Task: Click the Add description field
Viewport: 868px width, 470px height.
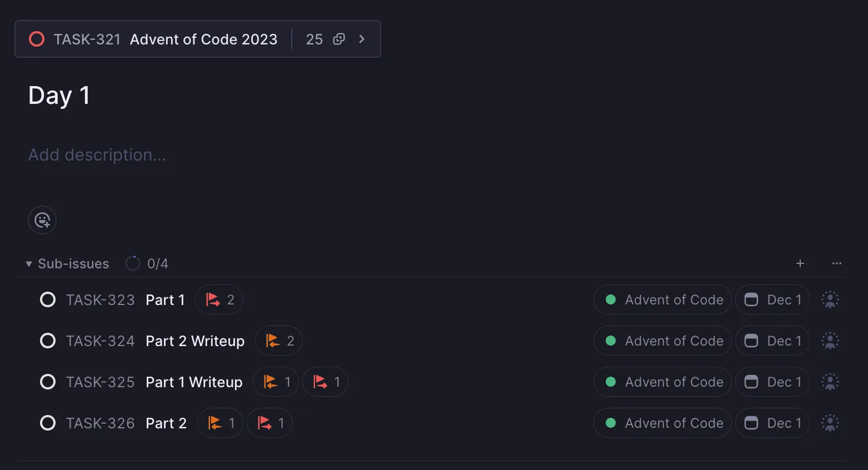Action: (x=97, y=155)
